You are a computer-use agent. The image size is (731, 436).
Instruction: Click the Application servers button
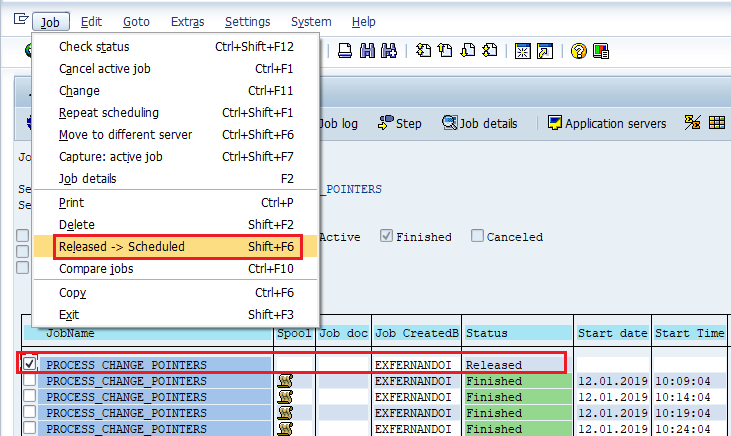pyautogui.click(x=607, y=123)
